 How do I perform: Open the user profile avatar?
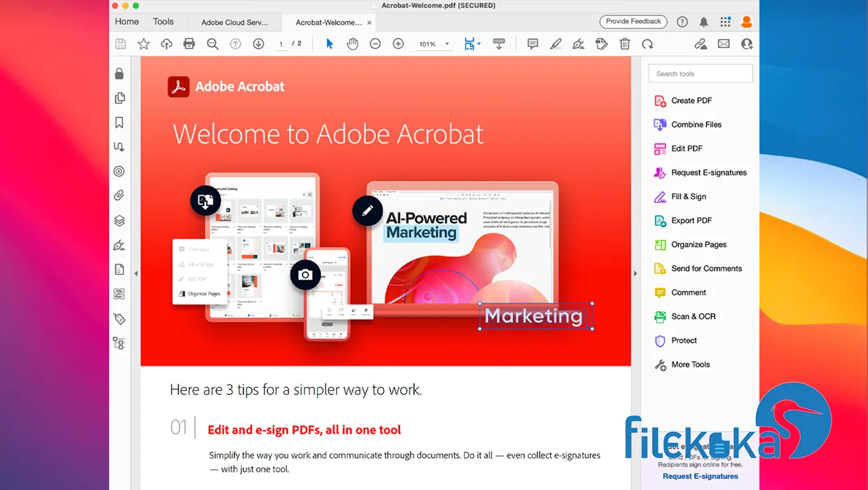747,22
